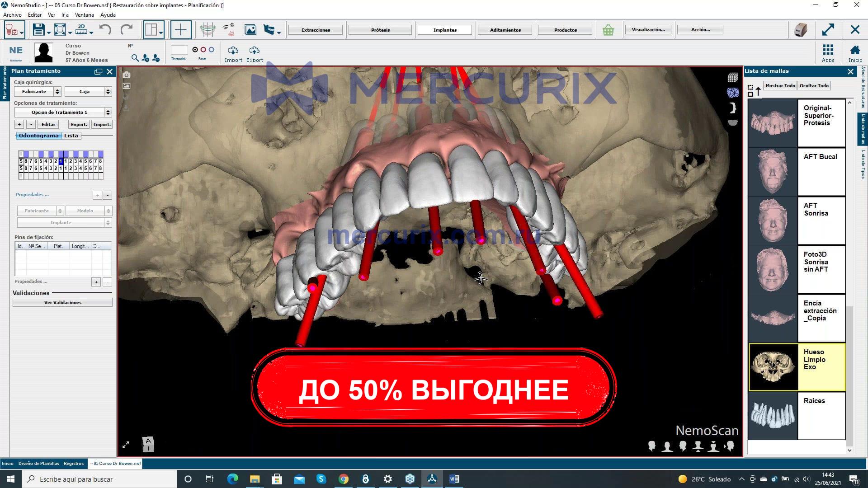
Task: Switch to the Odontograma tab
Action: (x=39, y=136)
